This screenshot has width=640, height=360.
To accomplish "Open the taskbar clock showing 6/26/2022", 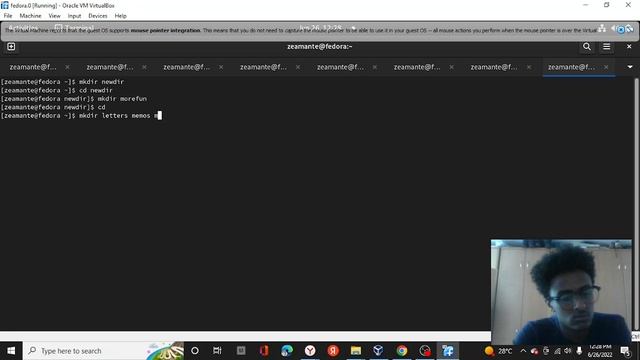I will tap(600, 351).
